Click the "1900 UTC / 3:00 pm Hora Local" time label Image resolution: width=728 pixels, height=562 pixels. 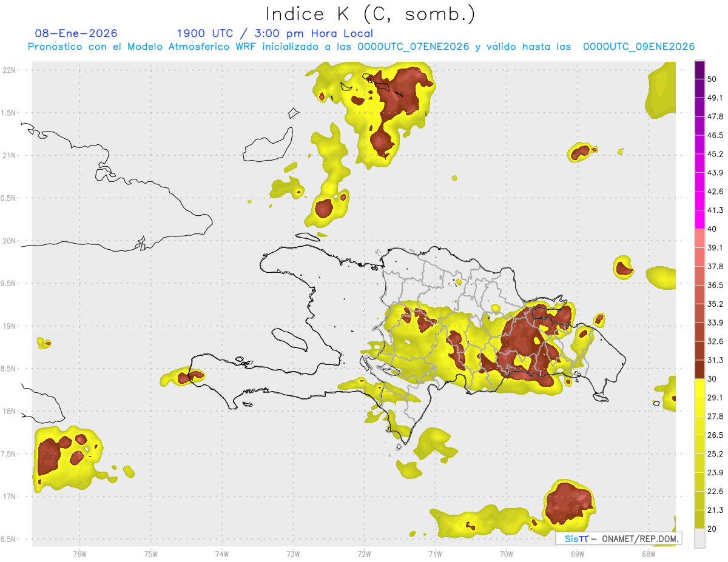pos(275,33)
